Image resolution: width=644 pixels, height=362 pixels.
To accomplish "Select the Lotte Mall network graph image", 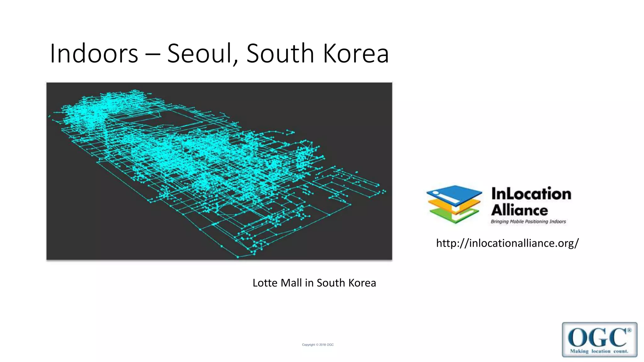I will (219, 171).
